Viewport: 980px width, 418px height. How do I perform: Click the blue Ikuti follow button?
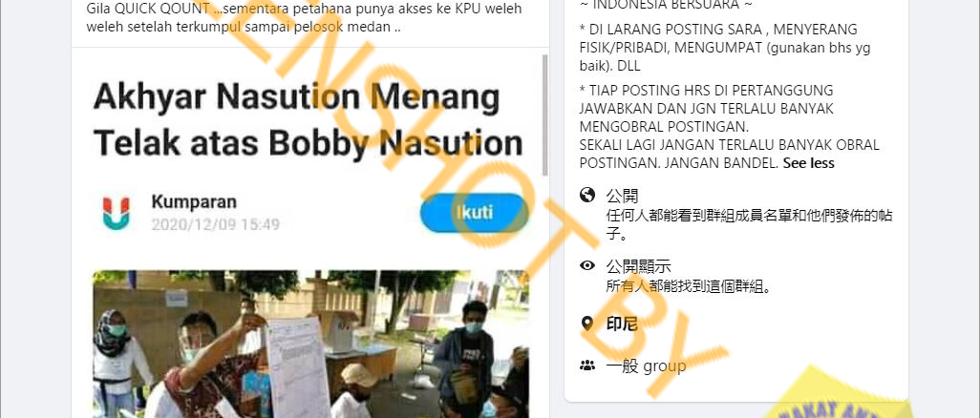coord(475,213)
